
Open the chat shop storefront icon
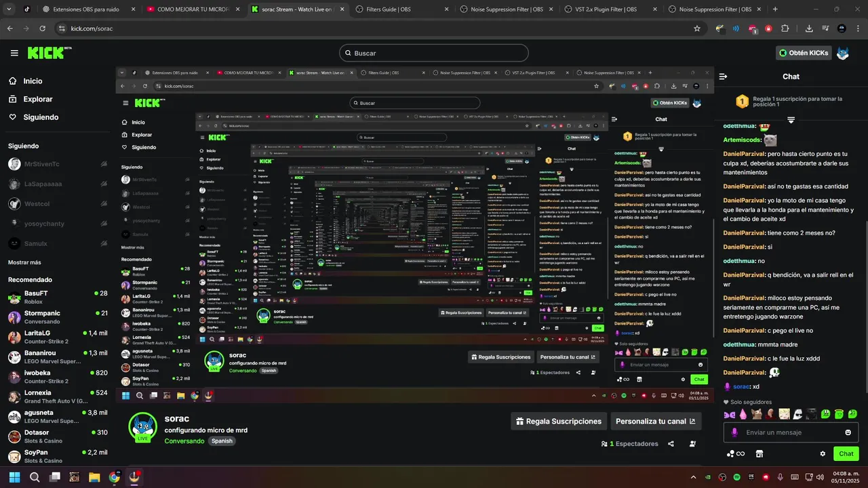759,453
